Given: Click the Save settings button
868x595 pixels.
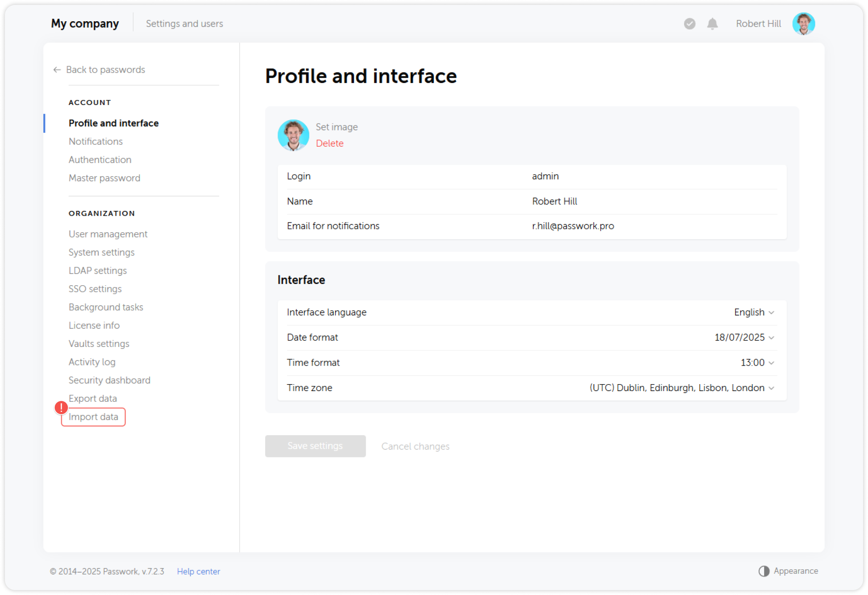Looking at the screenshot, I should pyautogui.click(x=315, y=446).
